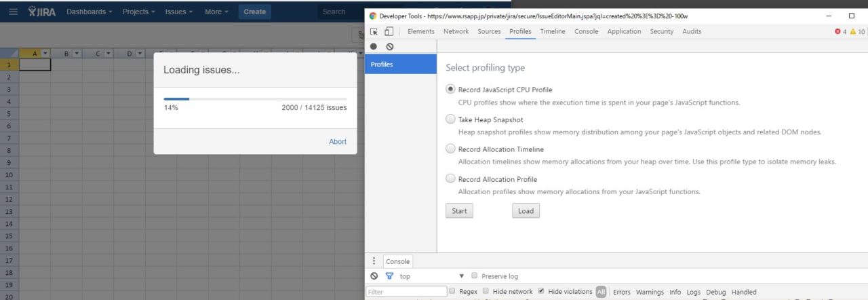The height and width of the screenshot is (300, 868).
Task: Switch to the Application tab
Action: point(624,31)
